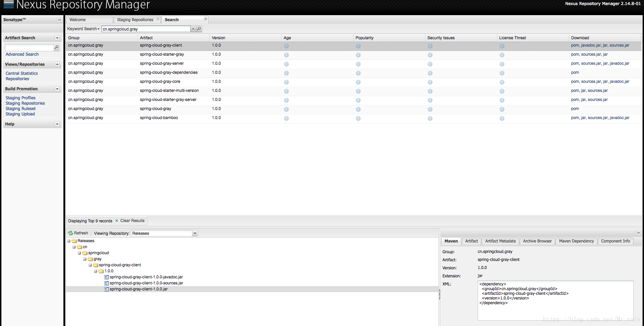Open Popularity info for spring-cloud-starter-multi-version
The height and width of the screenshot is (326, 644).
(x=358, y=91)
